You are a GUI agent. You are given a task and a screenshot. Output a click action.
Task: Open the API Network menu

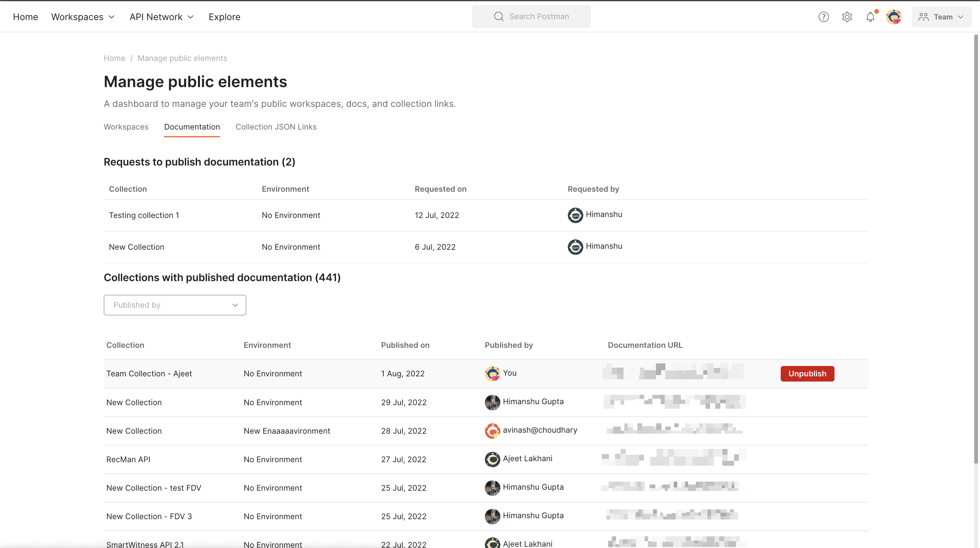click(161, 16)
